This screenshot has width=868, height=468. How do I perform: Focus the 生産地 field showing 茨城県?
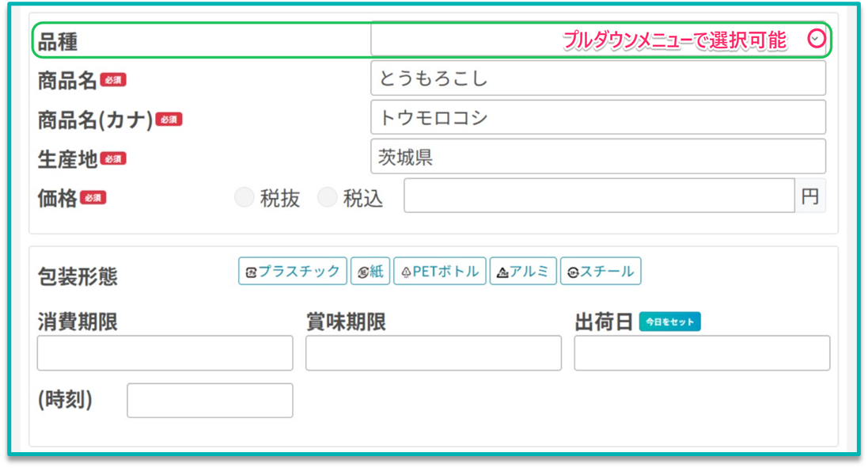(597, 157)
